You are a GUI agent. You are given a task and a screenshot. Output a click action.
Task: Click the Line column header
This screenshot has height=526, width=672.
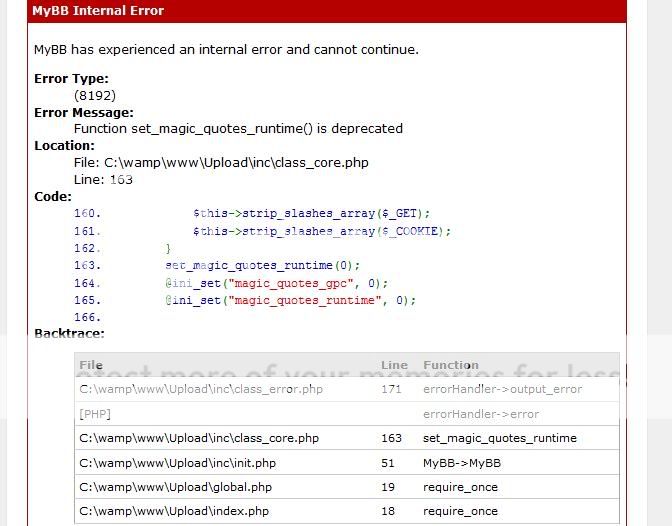click(394, 365)
